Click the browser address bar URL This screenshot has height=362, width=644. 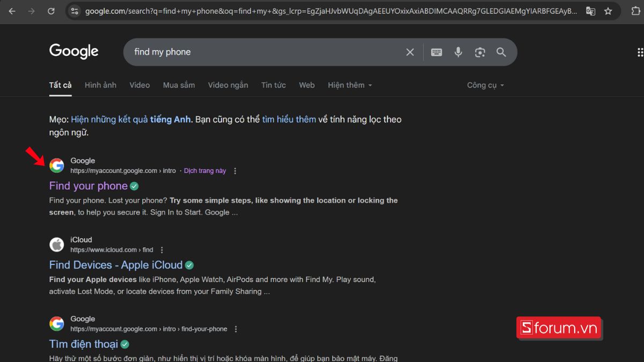[x=331, y=11]
